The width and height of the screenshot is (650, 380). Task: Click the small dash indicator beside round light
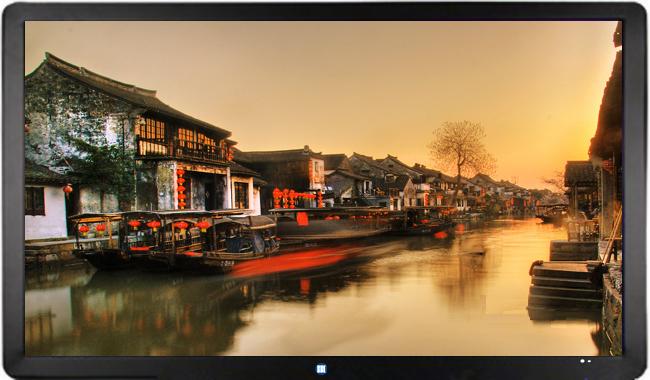pos(588,361)
